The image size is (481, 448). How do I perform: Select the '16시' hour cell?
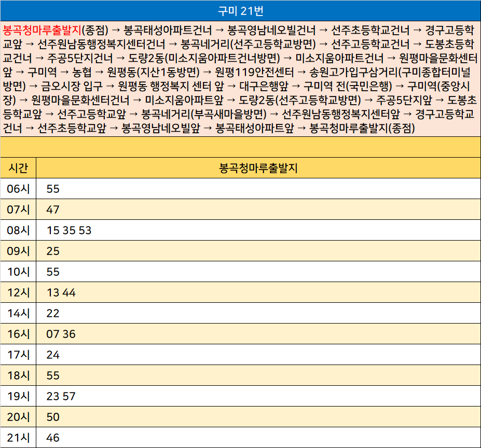[x=18, y=334]
